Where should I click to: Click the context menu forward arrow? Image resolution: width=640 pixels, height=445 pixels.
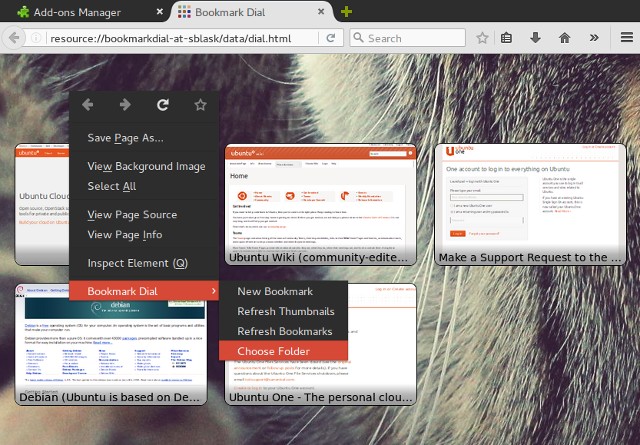click(x=125, y=105)
